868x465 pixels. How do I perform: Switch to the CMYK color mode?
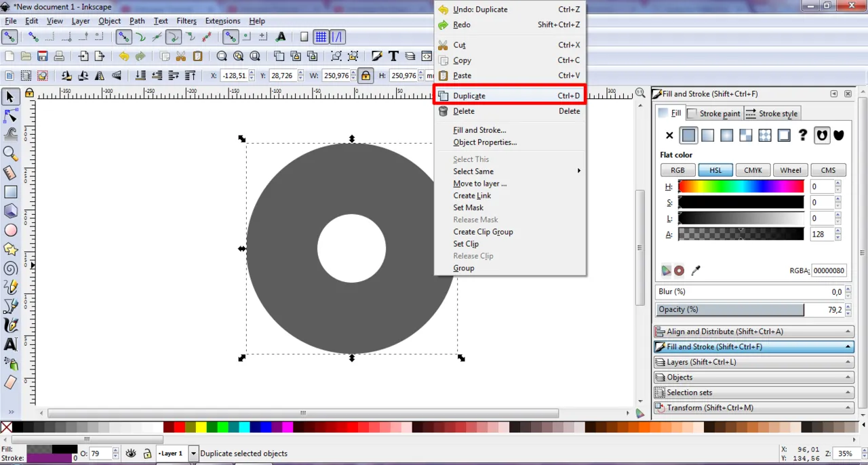coord(753,170)
